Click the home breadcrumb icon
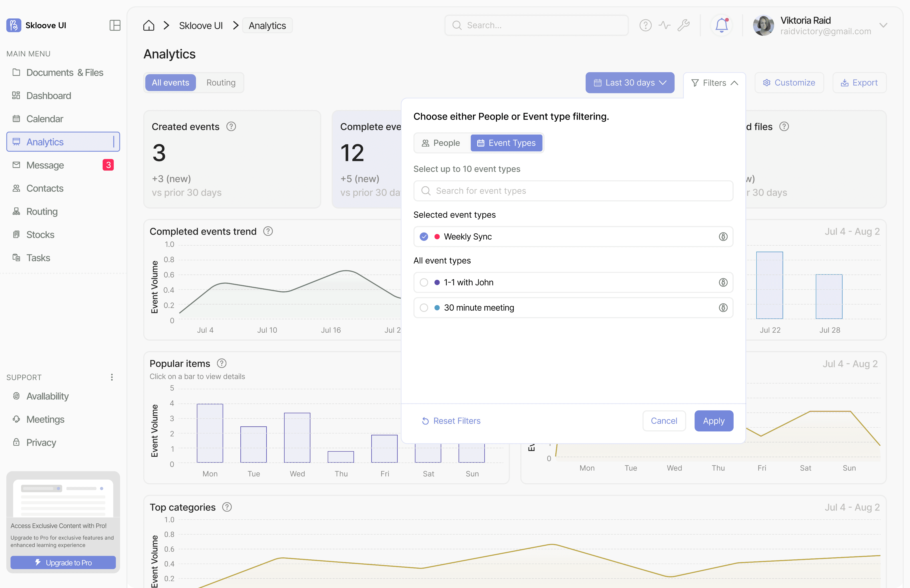 tap(149, 26)
